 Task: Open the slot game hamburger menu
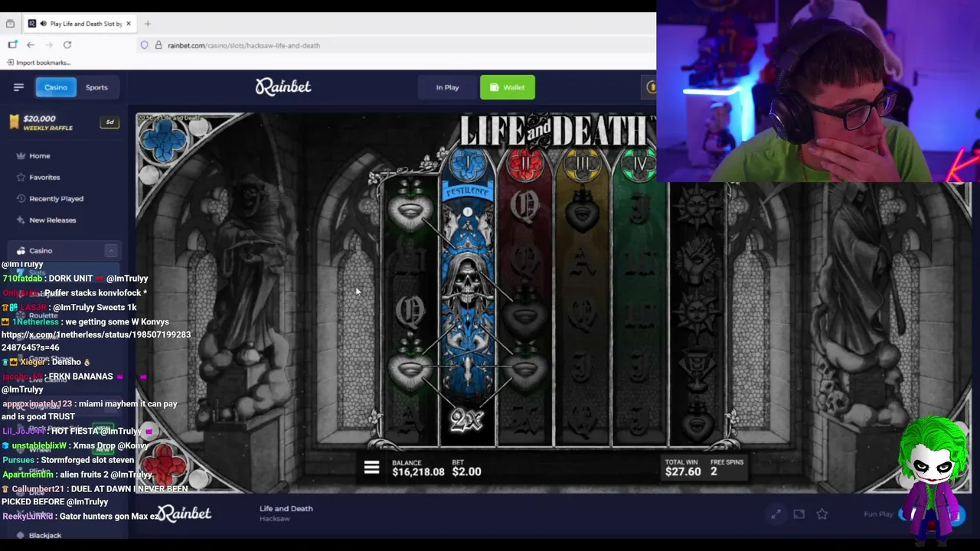click(x=371, y=467)
